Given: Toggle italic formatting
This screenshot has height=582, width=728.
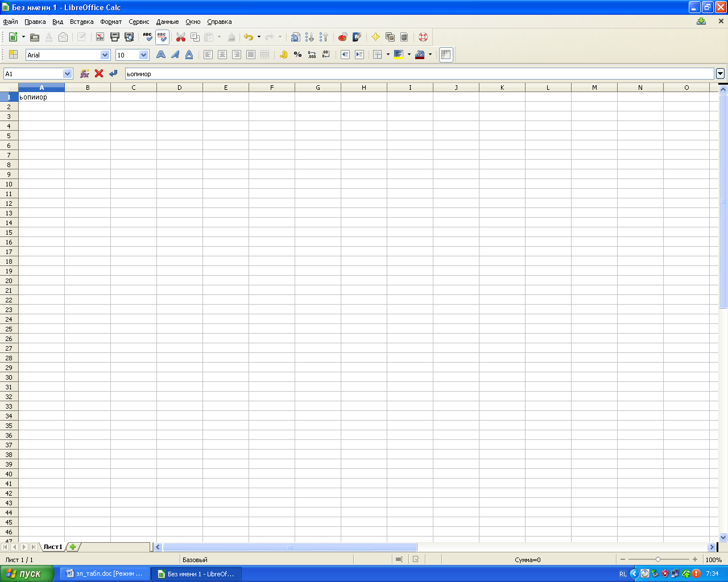Looking at the screenshot, I should point(175,55).
